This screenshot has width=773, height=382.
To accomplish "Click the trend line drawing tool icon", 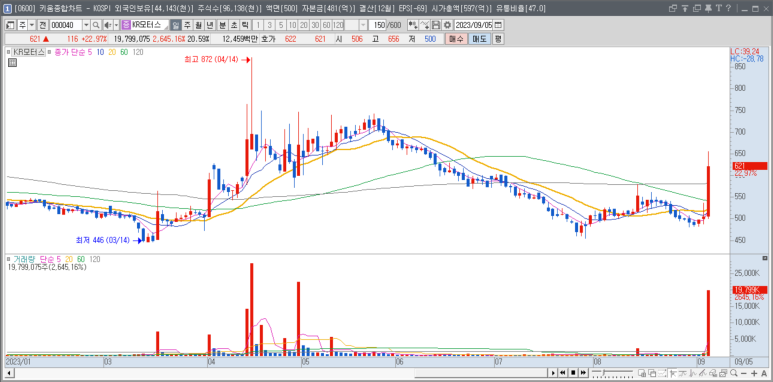I will (x=703, y=373).
